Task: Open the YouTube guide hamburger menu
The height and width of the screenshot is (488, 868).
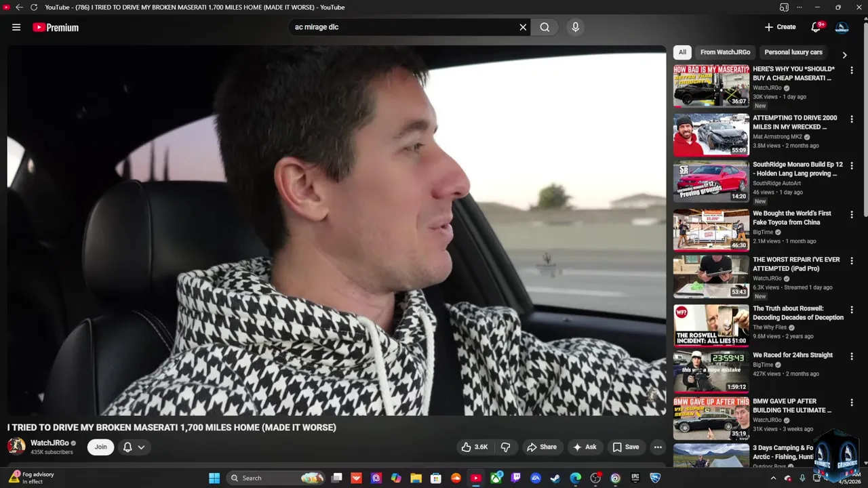Action: point(16,27)
